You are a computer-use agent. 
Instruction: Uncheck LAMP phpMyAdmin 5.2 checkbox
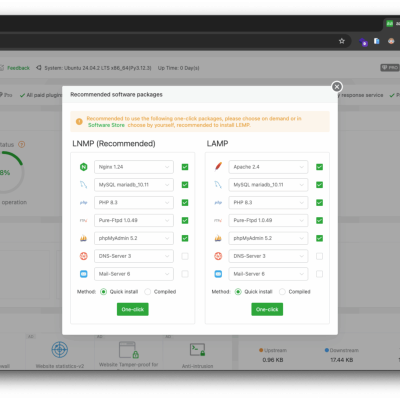[x=319, y=238]
